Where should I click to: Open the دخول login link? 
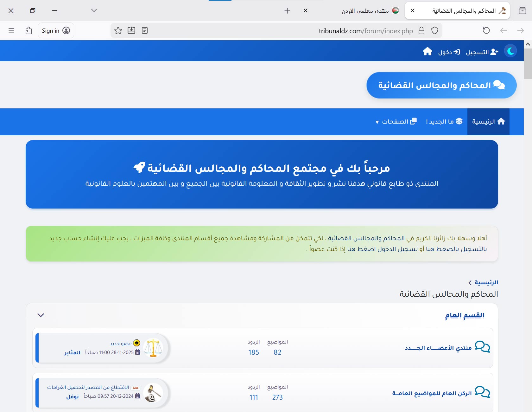(449, 52)
